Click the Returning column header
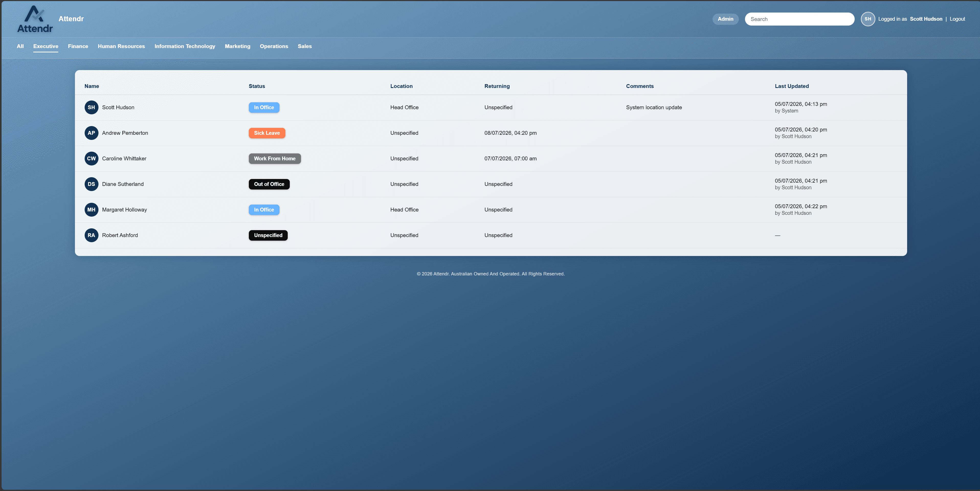This screenshot has height=491, width=980. tap(497, 86)
